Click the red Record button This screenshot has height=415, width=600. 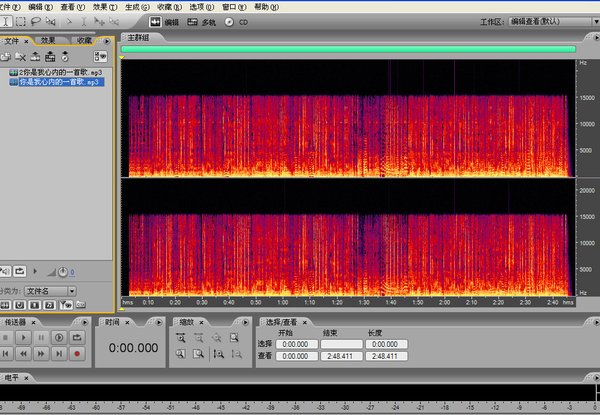coord(77,354)
